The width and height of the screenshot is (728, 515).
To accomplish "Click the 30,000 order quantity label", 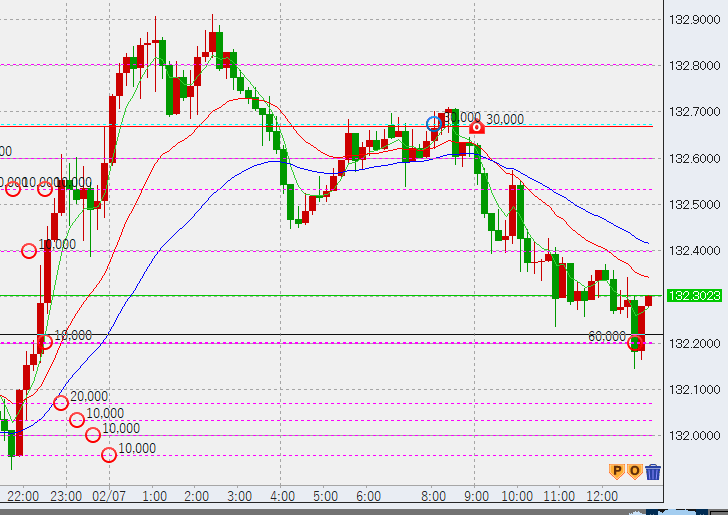I will click(505, 119).
